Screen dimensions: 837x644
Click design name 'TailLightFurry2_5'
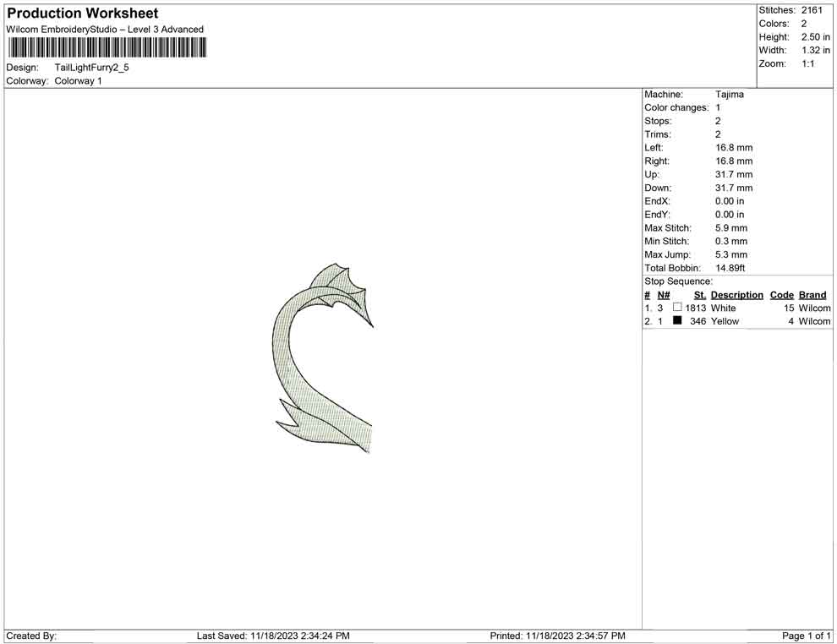pyautogui.click(x=92, y=68)
